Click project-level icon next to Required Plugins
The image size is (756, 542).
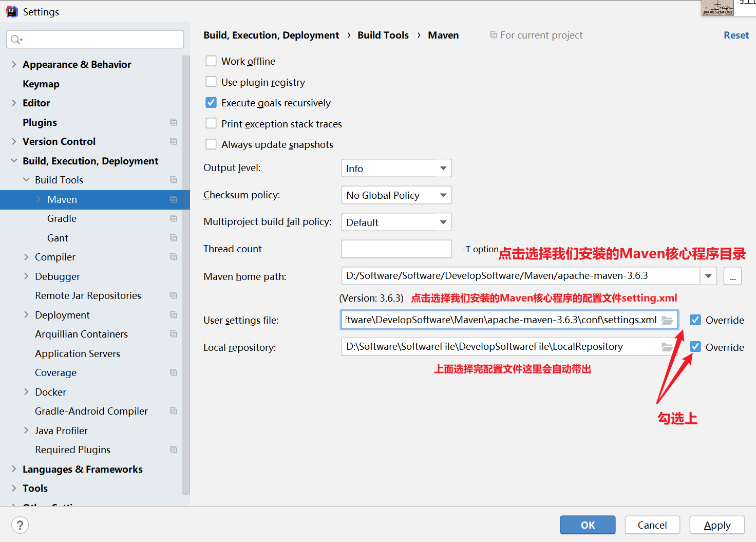174,450
